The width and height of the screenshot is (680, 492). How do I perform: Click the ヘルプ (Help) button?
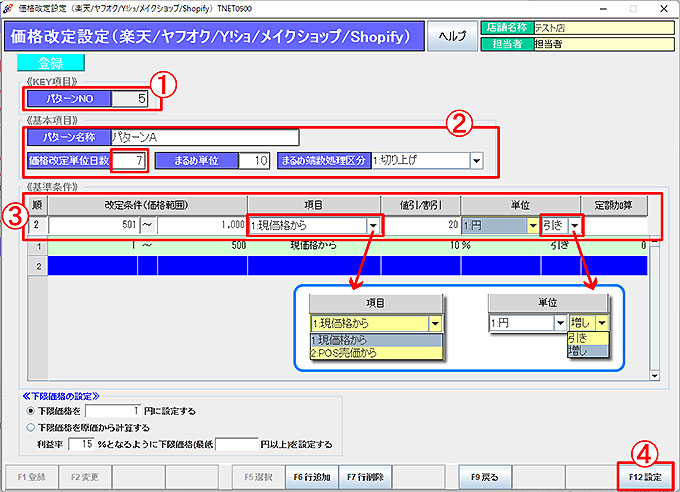453,37
